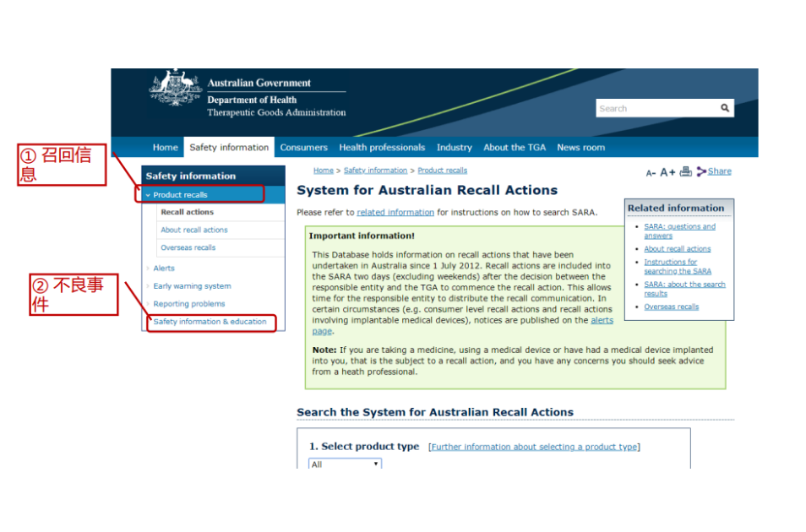806x532 pixels.
Task: Click into the site Search field
Action: [x=656, y=108]
